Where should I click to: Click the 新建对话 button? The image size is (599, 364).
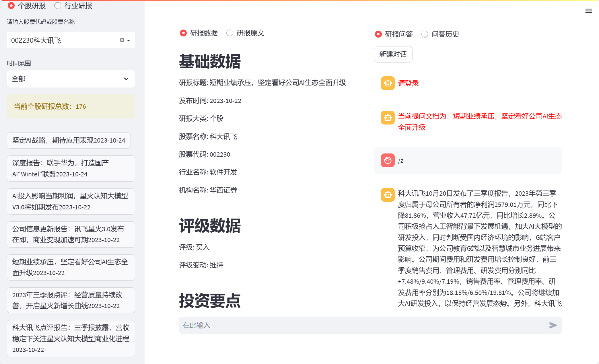point(393,54)
